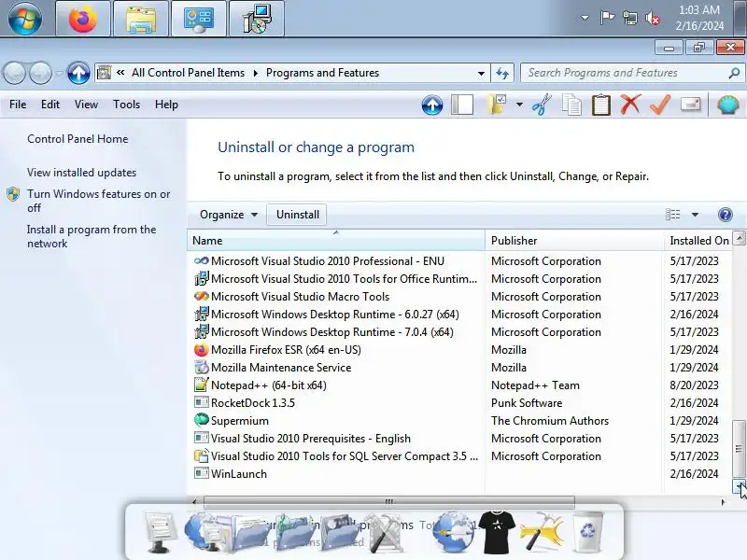Open View installed updates link

[81, 173]
